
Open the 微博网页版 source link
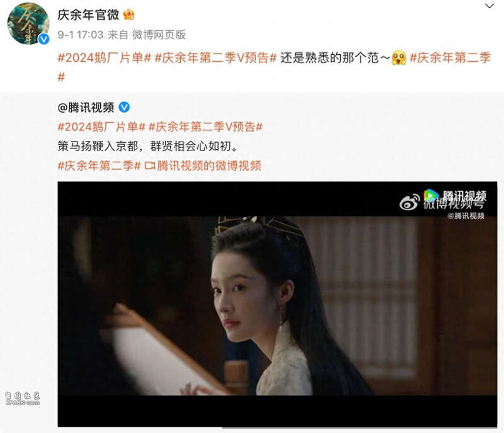(159, 35)
